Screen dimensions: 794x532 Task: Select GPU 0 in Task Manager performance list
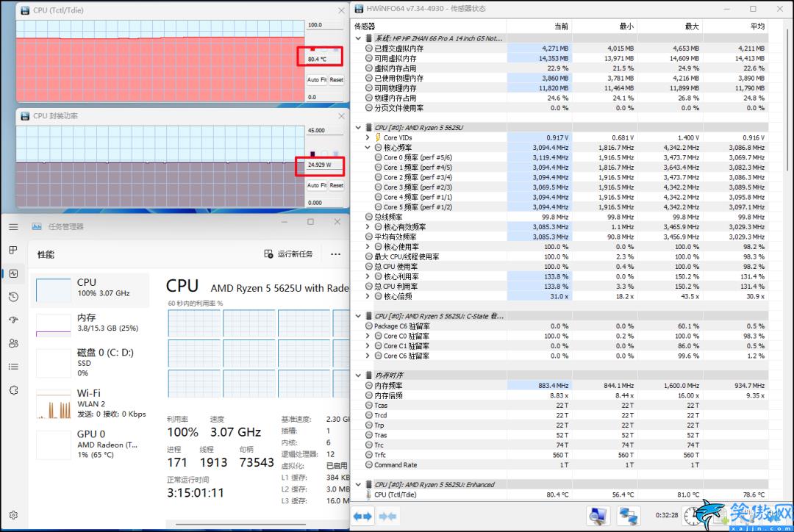pos(90,444)
